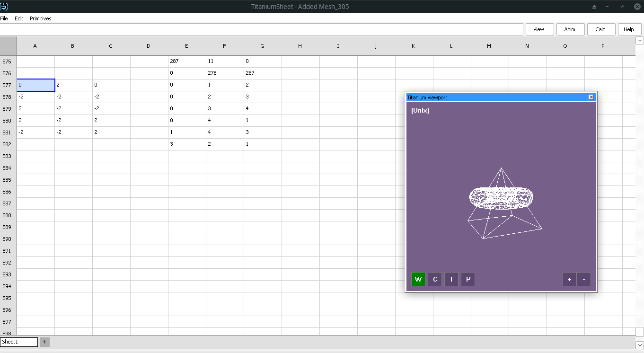Select cell C581 containing 2

pyautogui.click(x=111, y=132)
